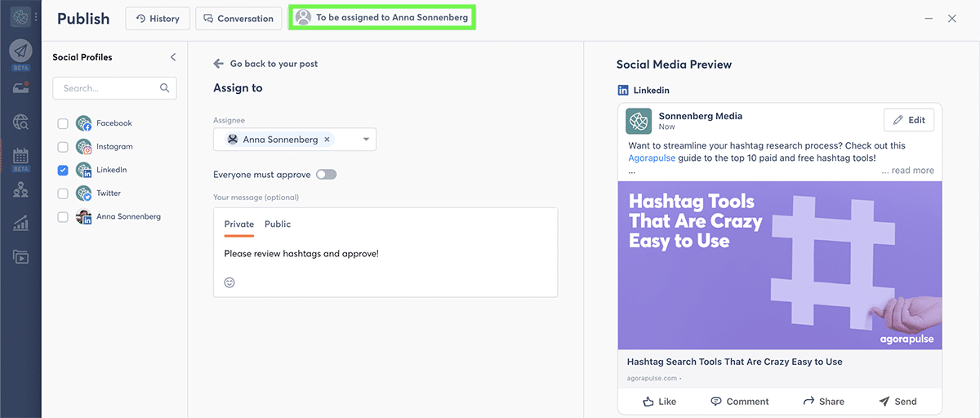This screenshot has height=418, width=980.
Task: Click the Agorapulse logo at sidebar top
Action: (20, 16)
